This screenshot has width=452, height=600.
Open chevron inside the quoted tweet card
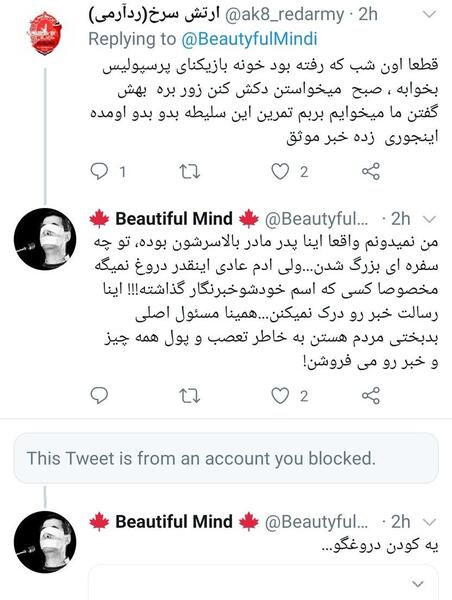point(418,584)
